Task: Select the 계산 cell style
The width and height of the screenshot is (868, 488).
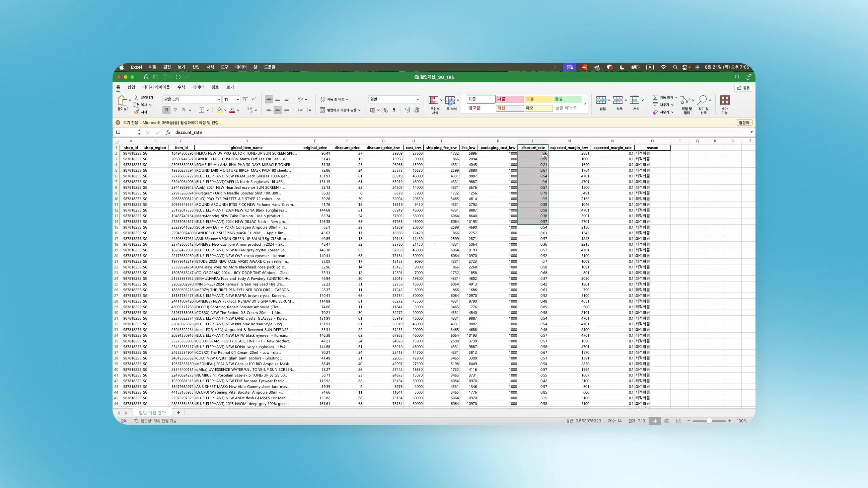Action: click(x=509, y=108)
